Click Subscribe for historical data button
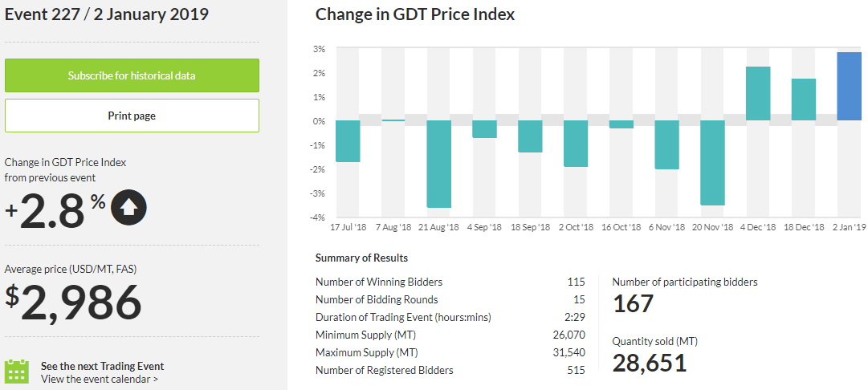Screen dimensions: 868x390 pos(132,75)
